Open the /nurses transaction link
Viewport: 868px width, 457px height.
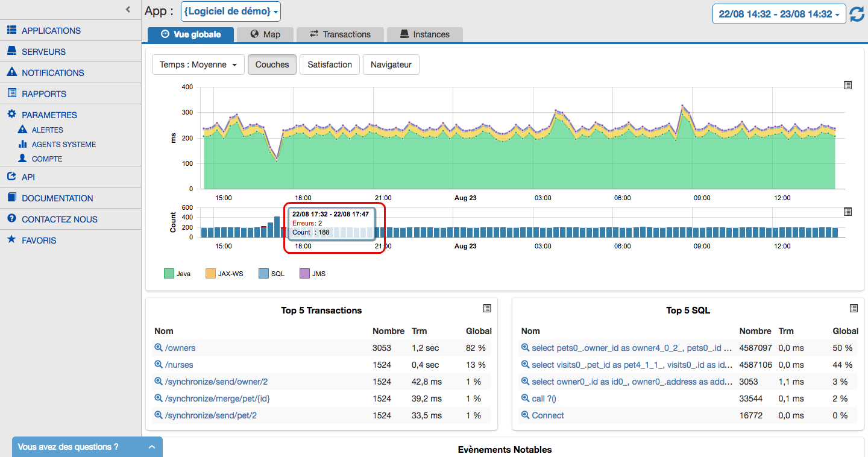click(179, 365)
